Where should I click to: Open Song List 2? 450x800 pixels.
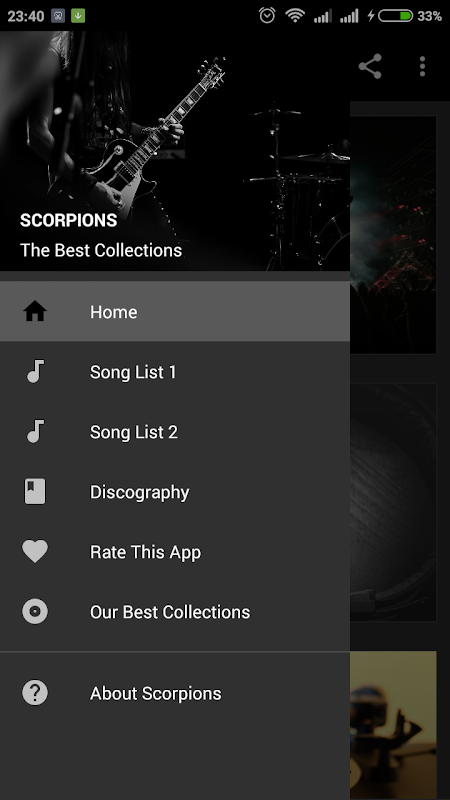(175, 431)
